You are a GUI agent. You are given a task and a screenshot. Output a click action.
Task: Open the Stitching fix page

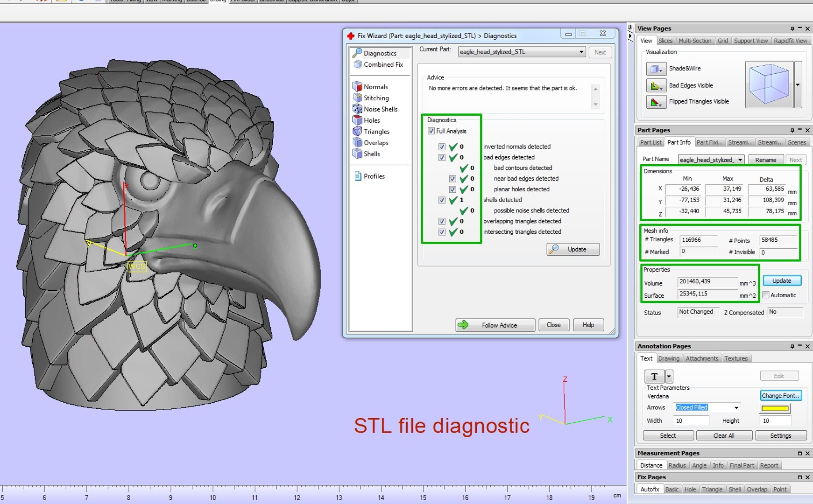click(x=371, y=98)
